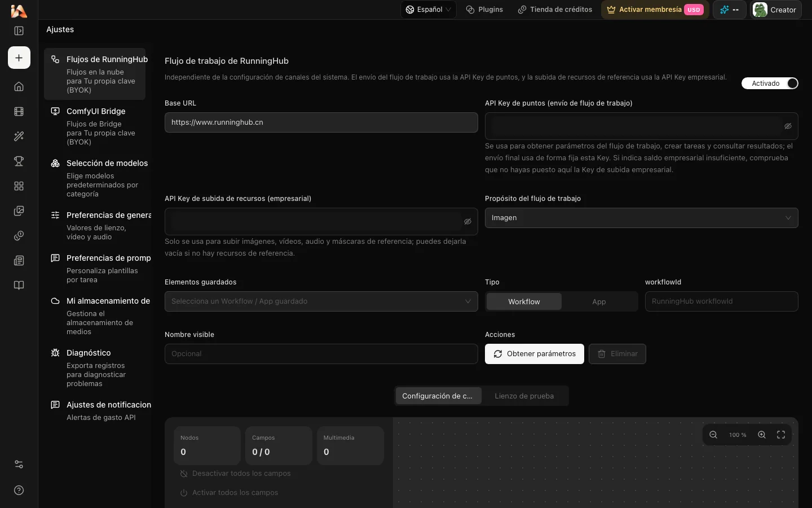This screenshot has height=508, width=812.
Task: Click the zoom in magnifier icon
Action: [x=762, y=435]
